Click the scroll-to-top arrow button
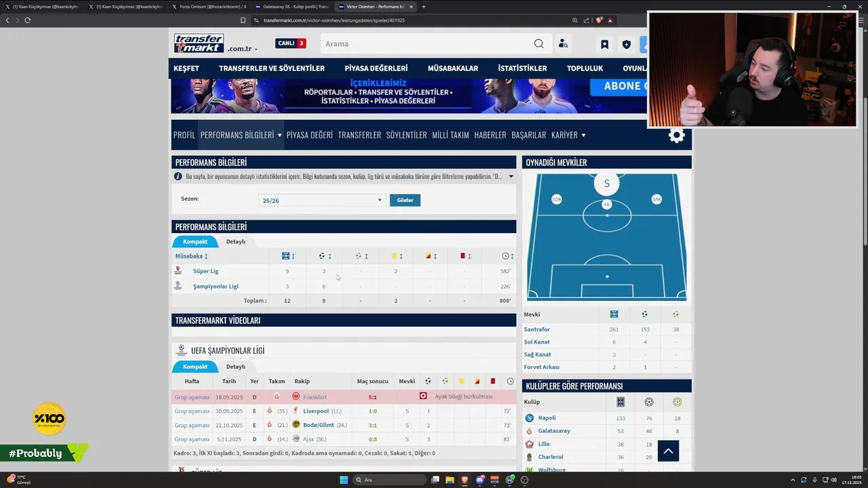The width and height of the screenshot is (868, 488). tap(668, 451)
